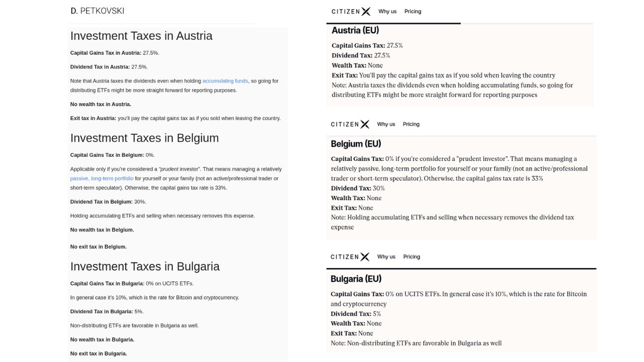Click the dark progress bar above Austria (EU)
644x362 pixels.
click(393, 23)
